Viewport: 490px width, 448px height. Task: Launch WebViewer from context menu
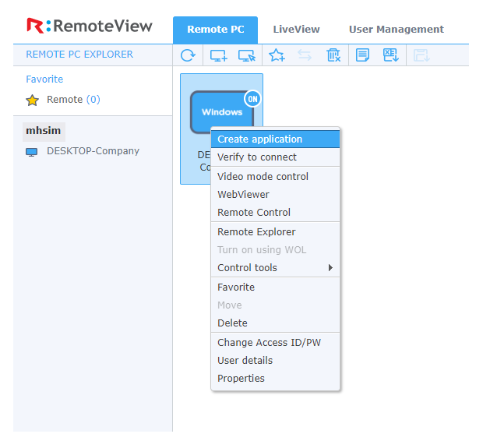click(275, 194)
